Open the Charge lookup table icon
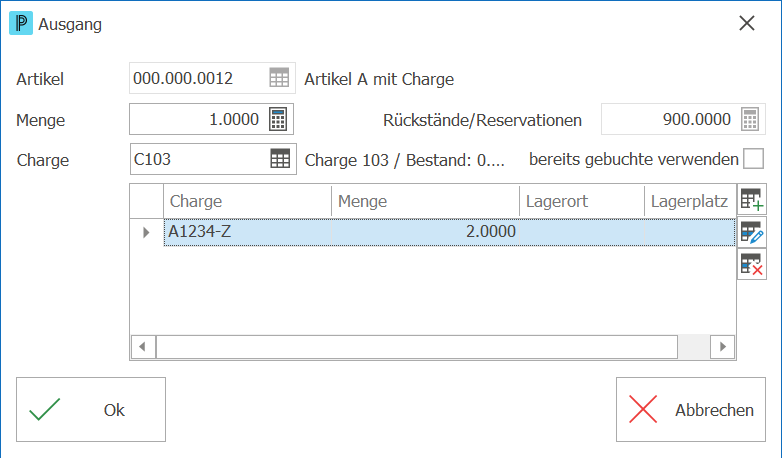The width and height of the screenshot is (782, 458). pyautogui.click(x=280, y=159)
